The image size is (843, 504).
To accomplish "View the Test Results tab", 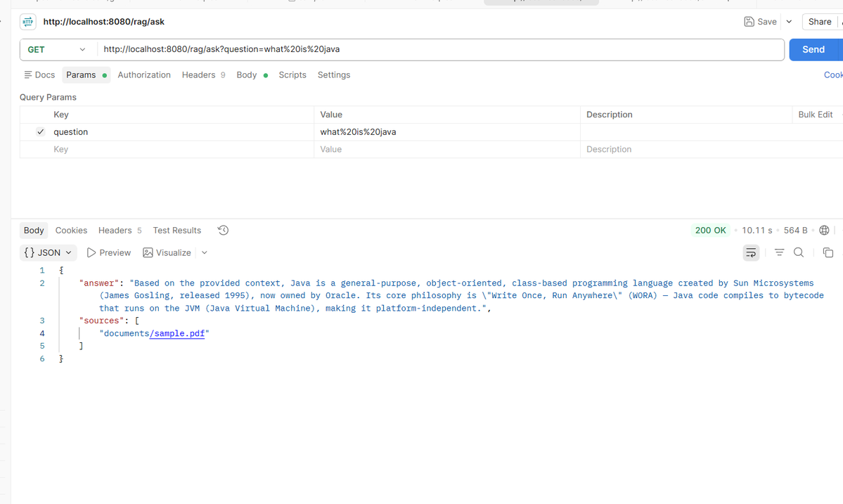I will [177, 231].
